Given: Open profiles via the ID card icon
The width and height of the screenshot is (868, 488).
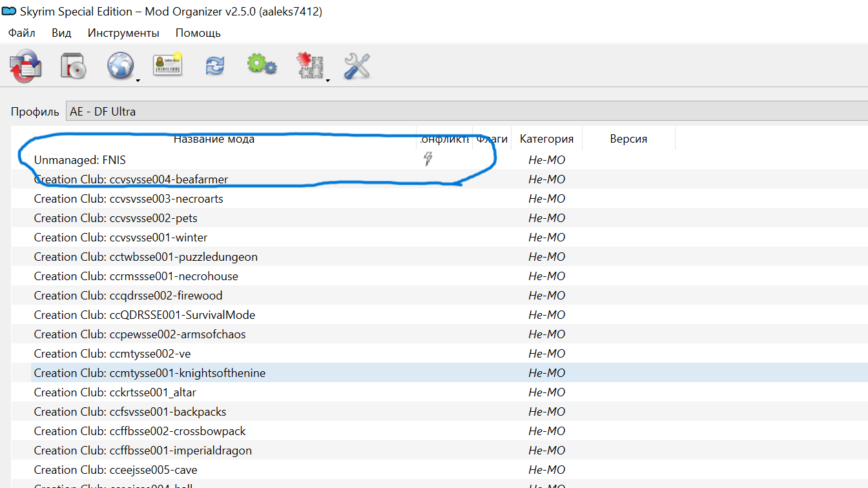Looking at the screenshot, I should (167, 65).
